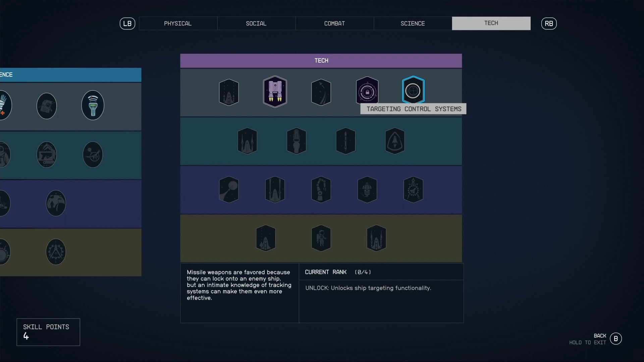Click the compass-and-gear starship design icon

413,189
